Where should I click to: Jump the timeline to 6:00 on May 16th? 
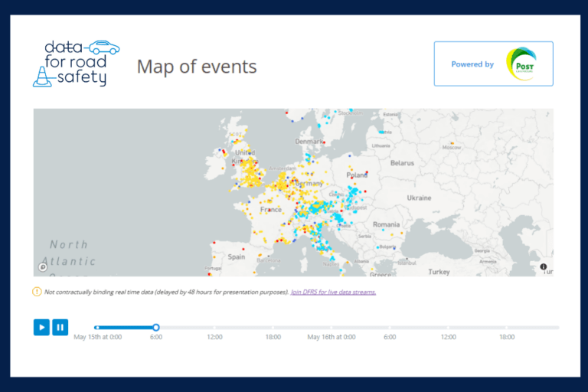click(390, 328)
